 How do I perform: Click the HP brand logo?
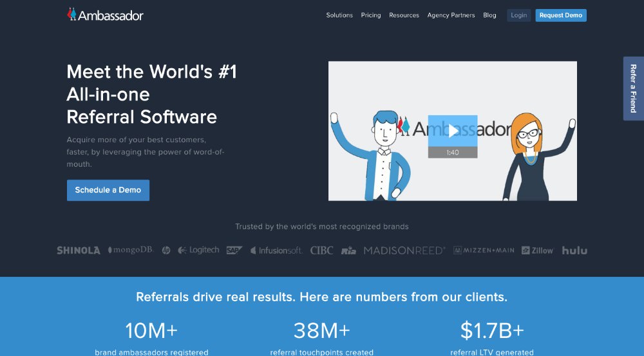pyautogui.click(x=166, y=250)
